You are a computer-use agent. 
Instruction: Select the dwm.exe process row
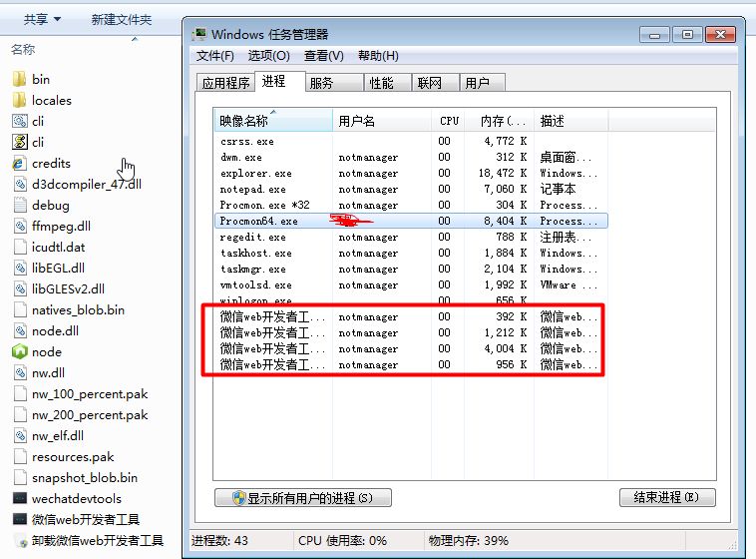411,158
